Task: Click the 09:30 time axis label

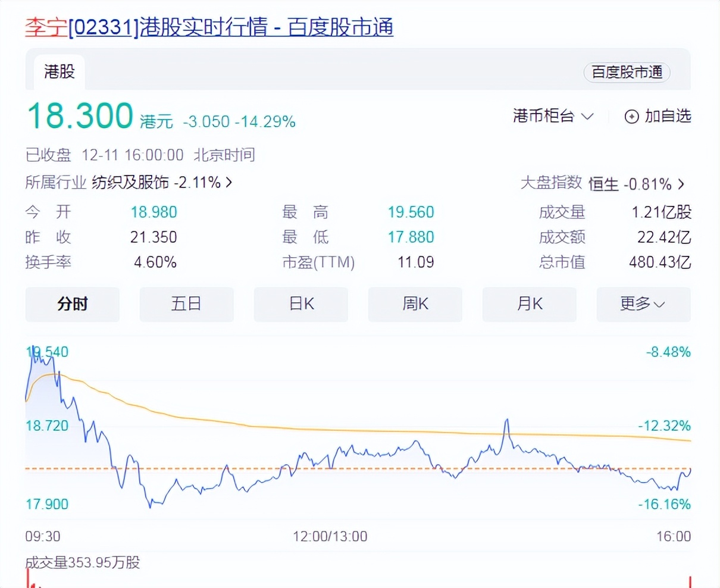Action: coord(43,536)
